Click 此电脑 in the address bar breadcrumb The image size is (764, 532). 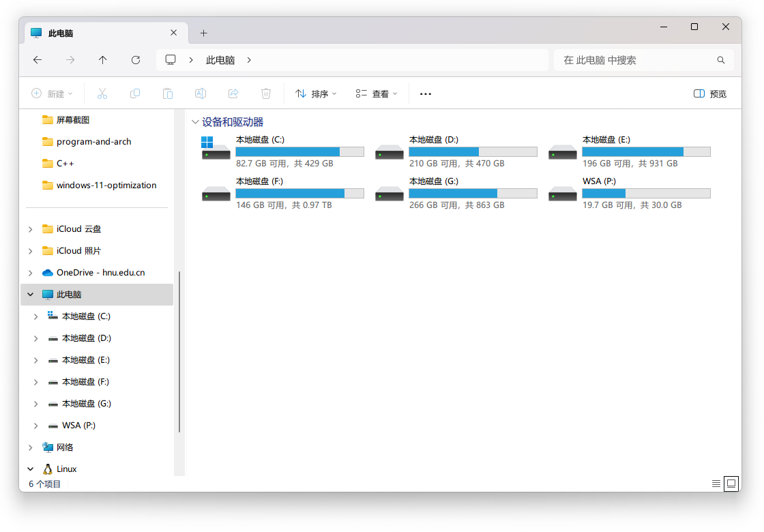pyautogui.click(x=220, y=60)
